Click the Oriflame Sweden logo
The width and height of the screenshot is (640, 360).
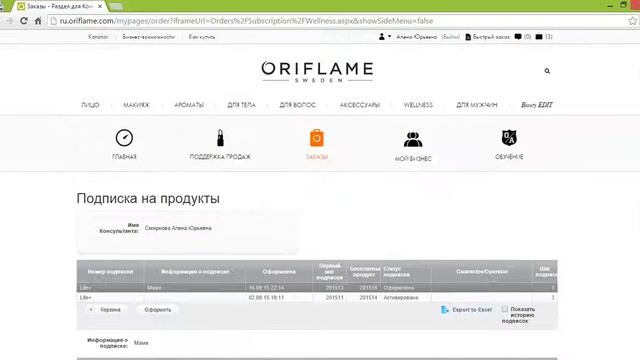click(x=317, y=72)
